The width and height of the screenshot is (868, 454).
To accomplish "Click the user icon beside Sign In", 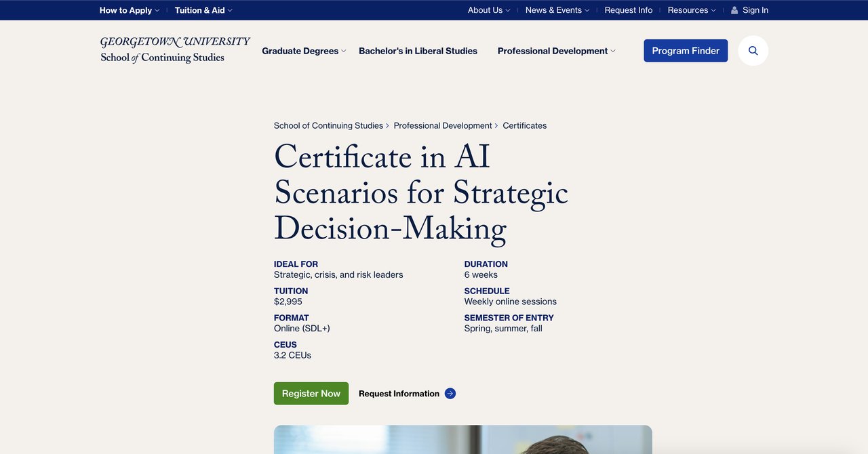I will click(x=734, y=10).
